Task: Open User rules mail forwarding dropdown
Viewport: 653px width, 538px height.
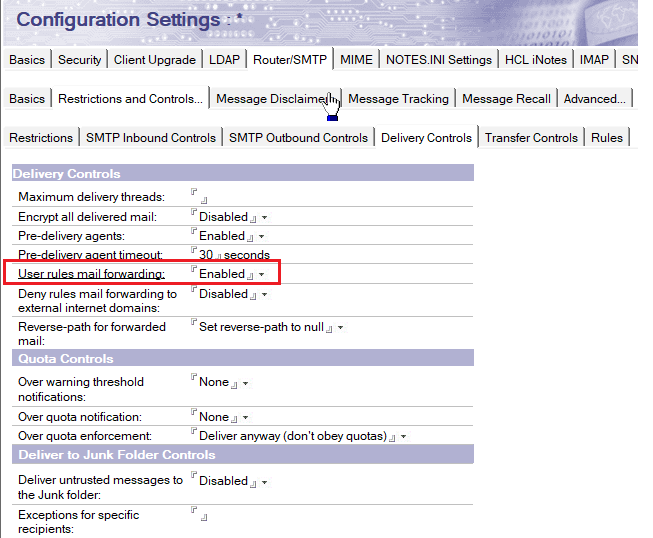Action: click(x=261, y=274)
